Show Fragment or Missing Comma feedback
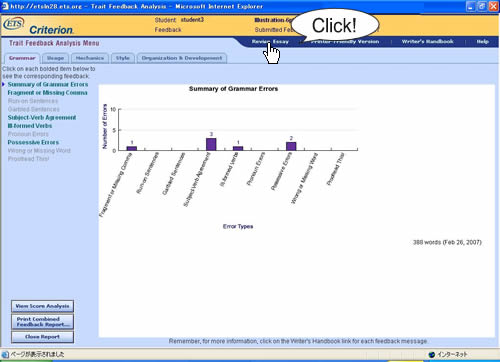The width and height of the screenshot is (500, 362). point(47,93)
